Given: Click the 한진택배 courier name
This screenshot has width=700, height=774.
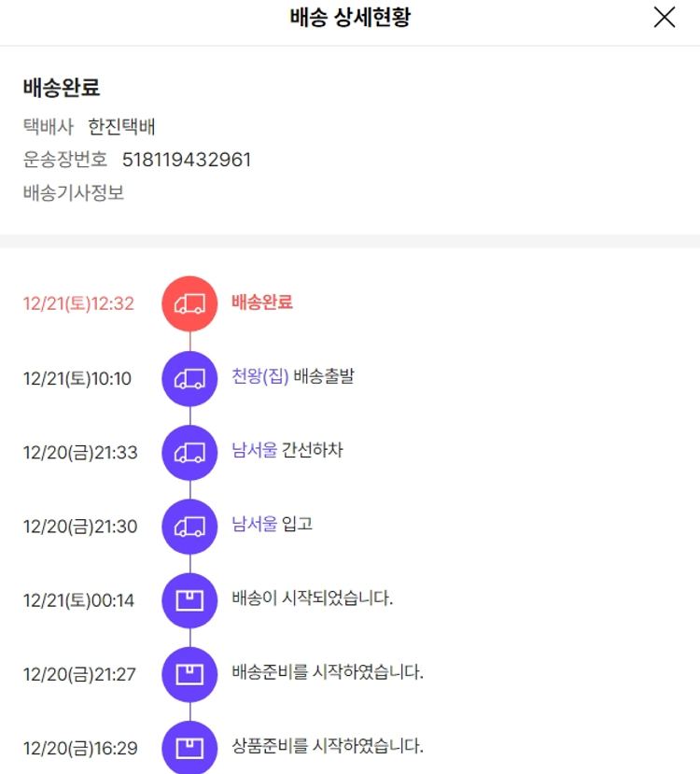Looking at the screenshot, I should tap(121, 127).
